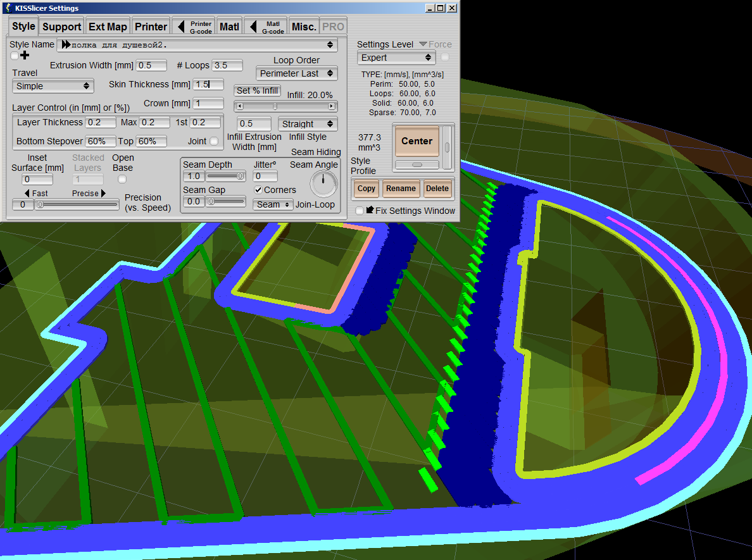This screenshot has width=752, height=560.
Task: Expand the Infill Style Straight dropdown
Action: pos(307,124)
